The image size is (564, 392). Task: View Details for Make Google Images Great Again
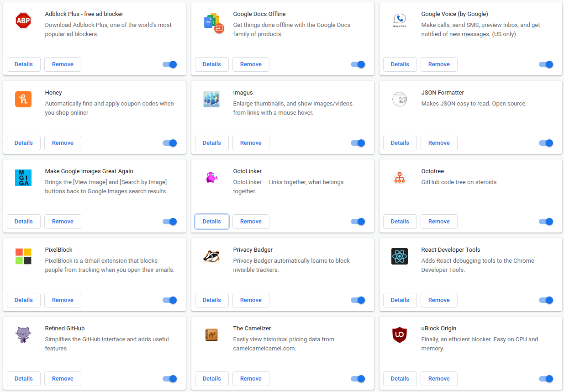tap(24, 222)
